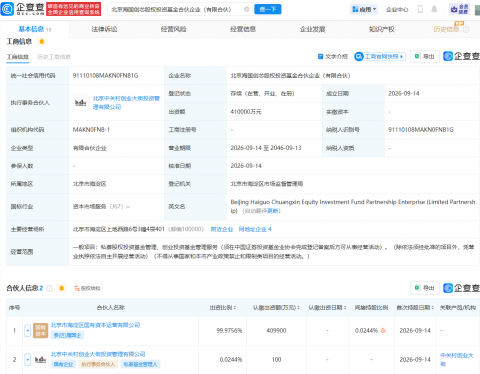Open the 附近企业 link

point(222,229)
